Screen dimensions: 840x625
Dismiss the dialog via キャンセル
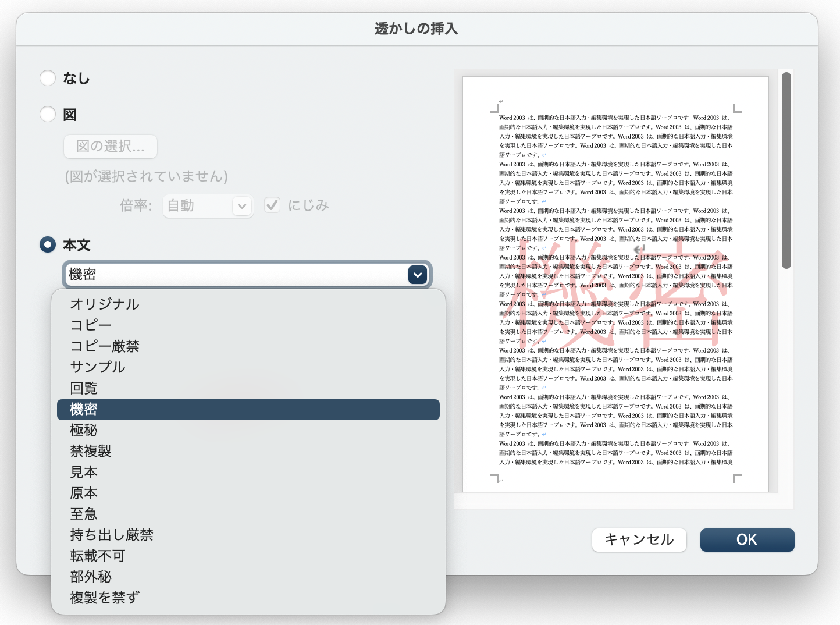(x=639, y=539)
